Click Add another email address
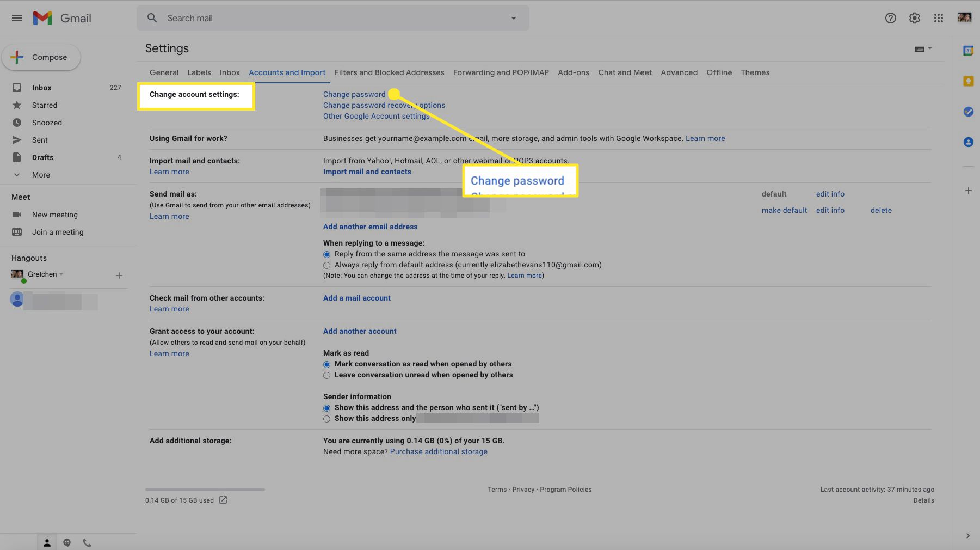Screen dimensions: 980x550 [371, 227]
